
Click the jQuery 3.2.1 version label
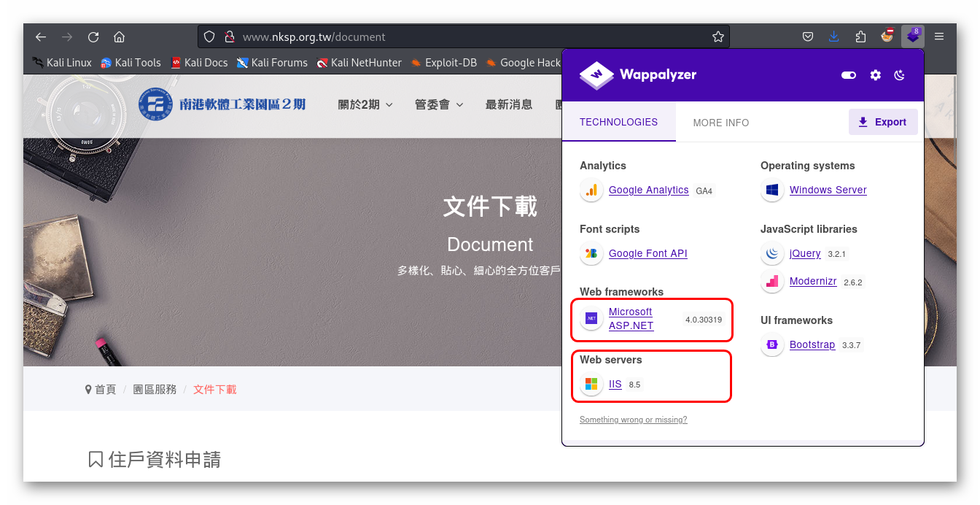[836, 255]
